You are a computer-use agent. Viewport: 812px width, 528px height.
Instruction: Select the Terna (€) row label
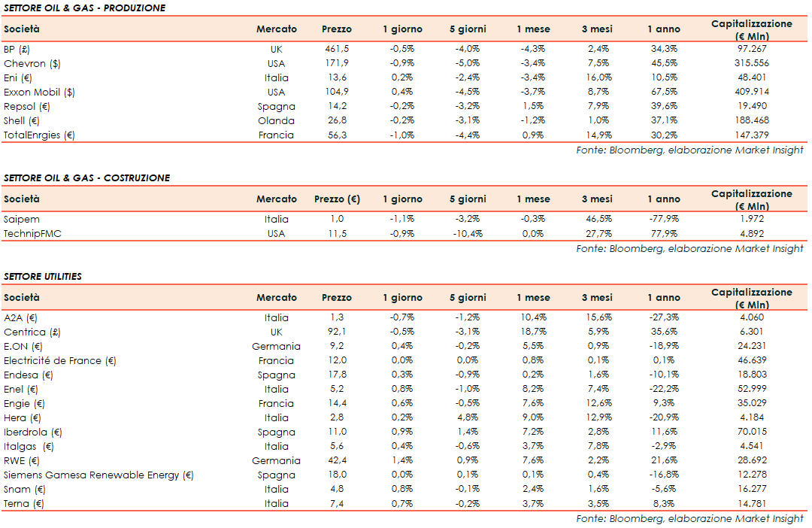pyautogui.click(x=23, y=503)
